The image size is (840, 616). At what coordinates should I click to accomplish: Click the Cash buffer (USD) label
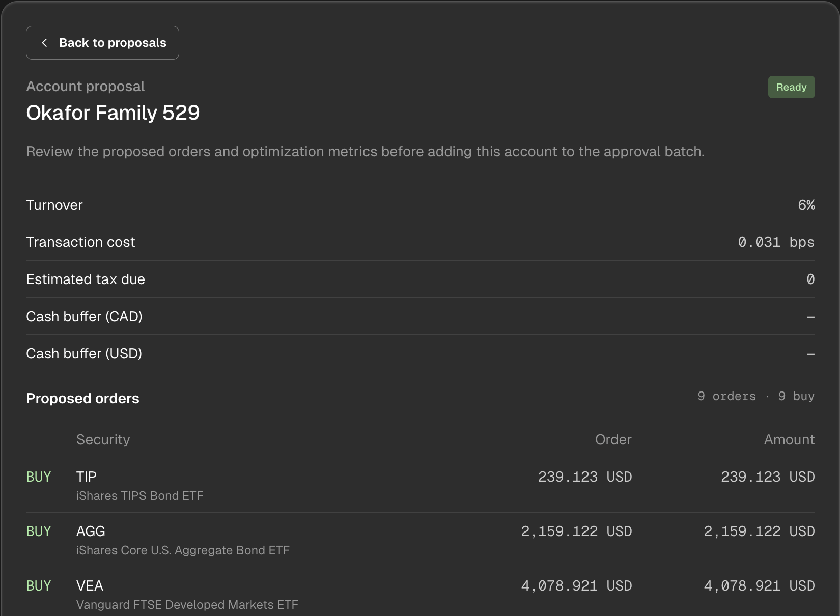pyautogui.click(x=84, y=353)
